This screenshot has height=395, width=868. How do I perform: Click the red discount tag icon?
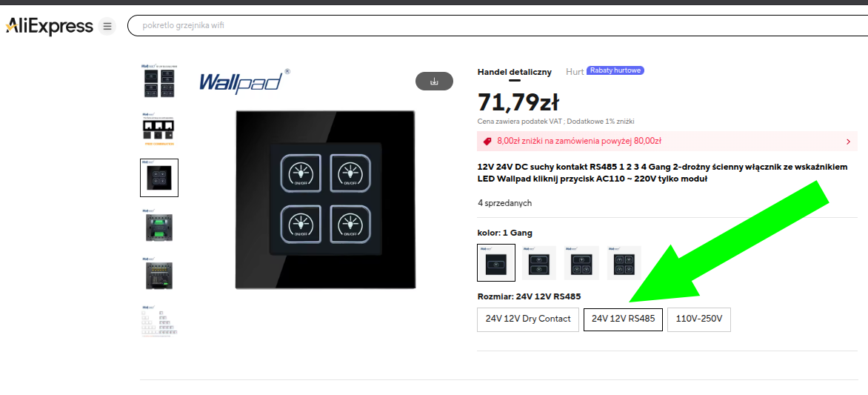[487, 142]
